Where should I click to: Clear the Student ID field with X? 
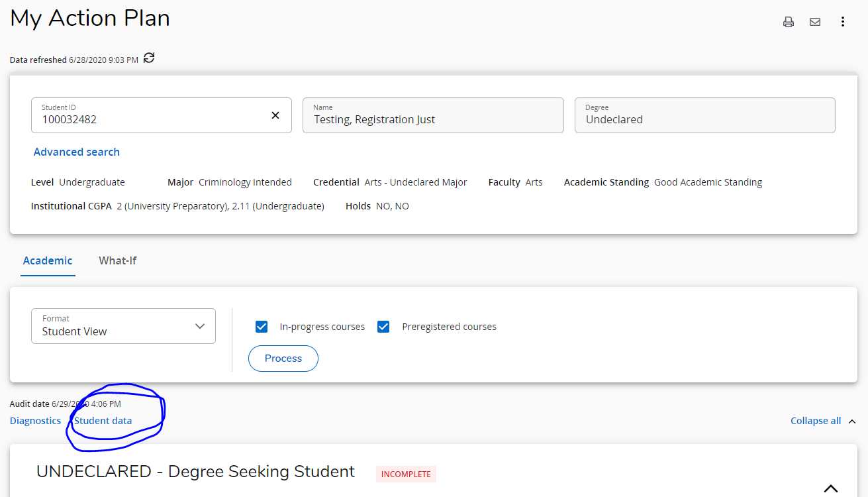point(275,115)
